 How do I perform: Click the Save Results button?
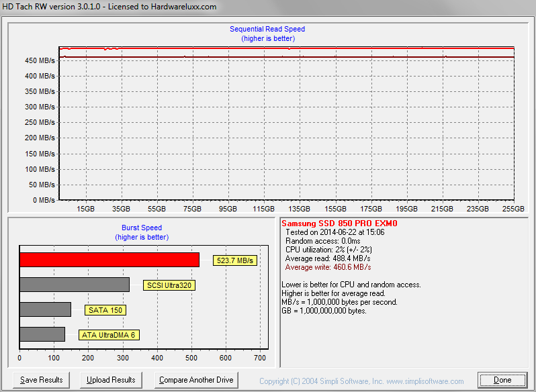[42, 380]
